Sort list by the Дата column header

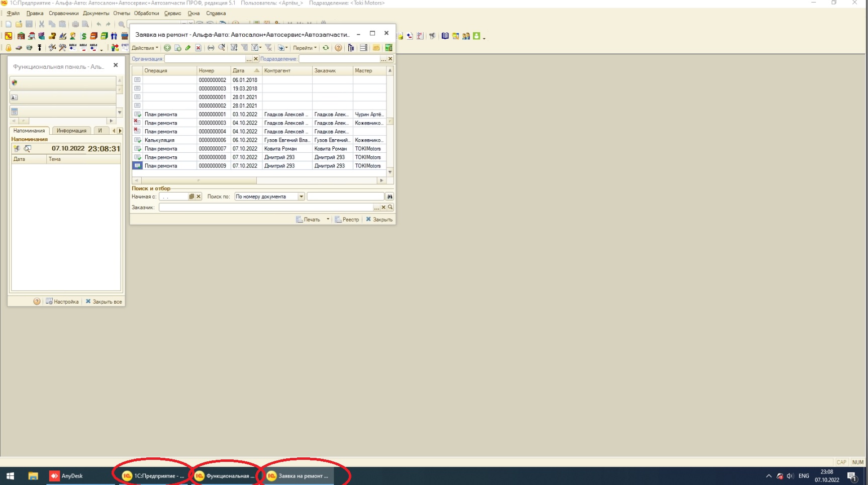(x=246, y=71)
